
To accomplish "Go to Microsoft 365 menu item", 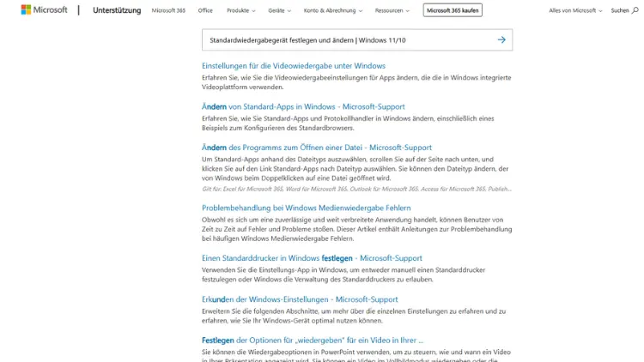I will click(168, 10).
